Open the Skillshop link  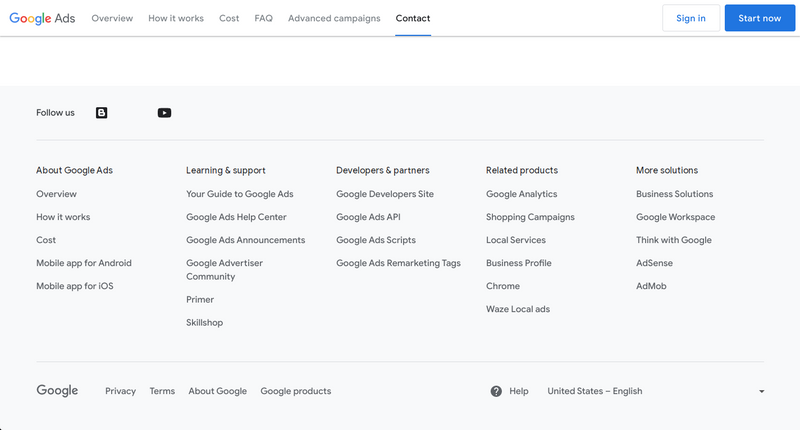pyautogui.click(x=205, y=322)
